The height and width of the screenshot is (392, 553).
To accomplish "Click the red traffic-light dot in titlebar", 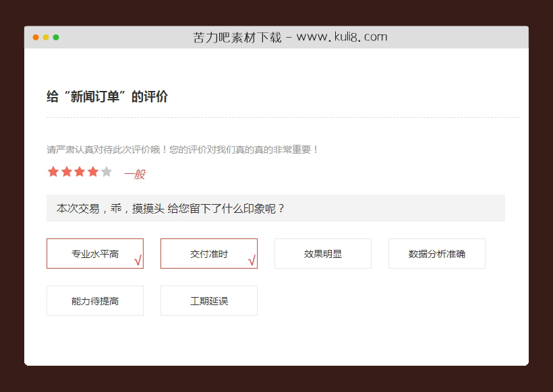I will click(x=34, y=38).
